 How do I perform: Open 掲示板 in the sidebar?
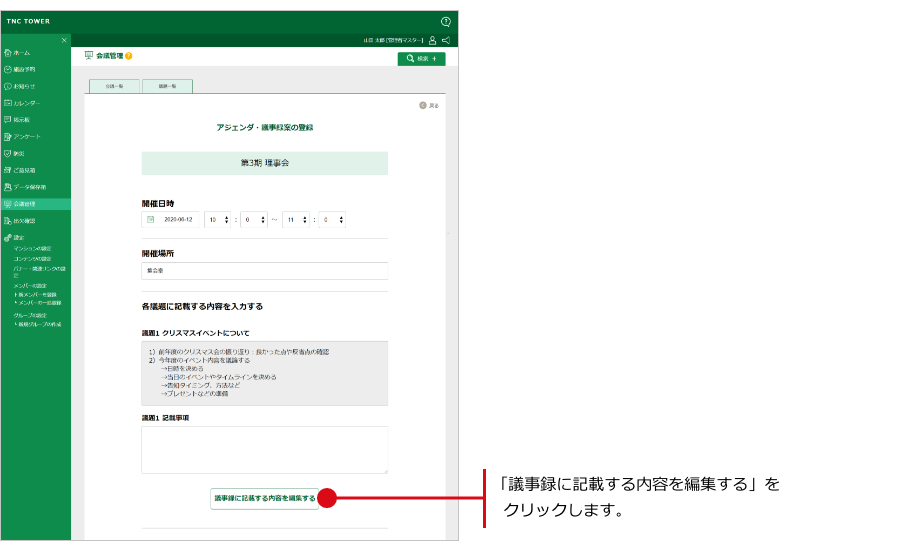17,120
